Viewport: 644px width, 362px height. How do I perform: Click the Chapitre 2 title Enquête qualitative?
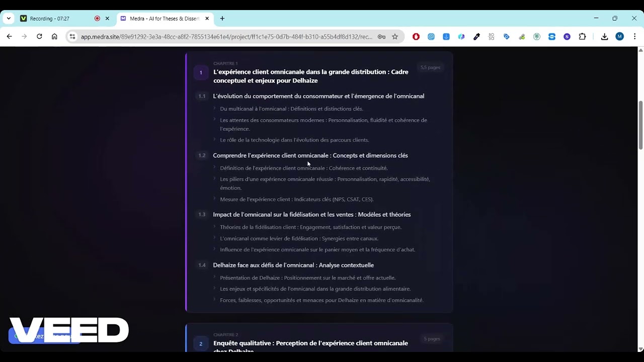click(x=310, y=347)
